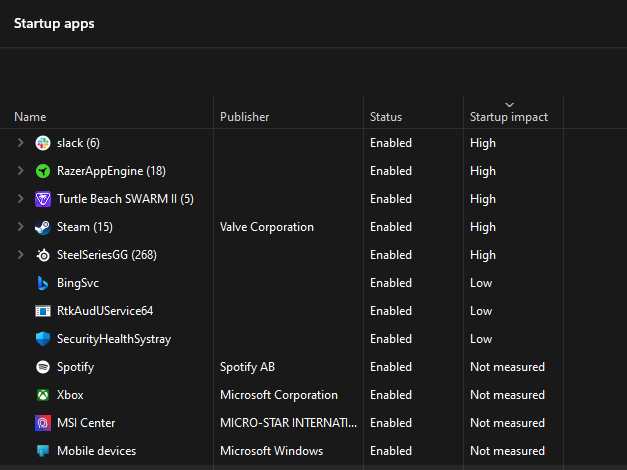The width and height of the screenshot is (627, 470).
Task: Click Not measured impact for Mobile devices
Action: [507, 451]
